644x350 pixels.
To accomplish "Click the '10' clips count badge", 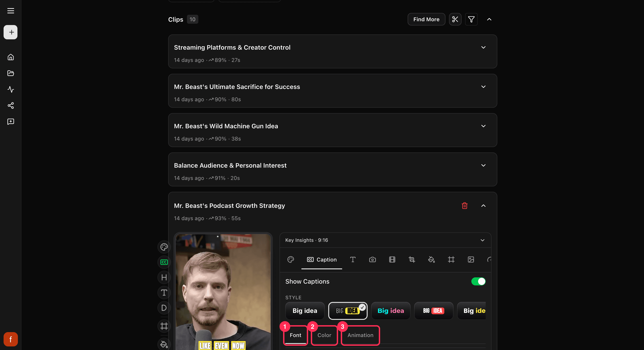I will (x=192, y=19).
